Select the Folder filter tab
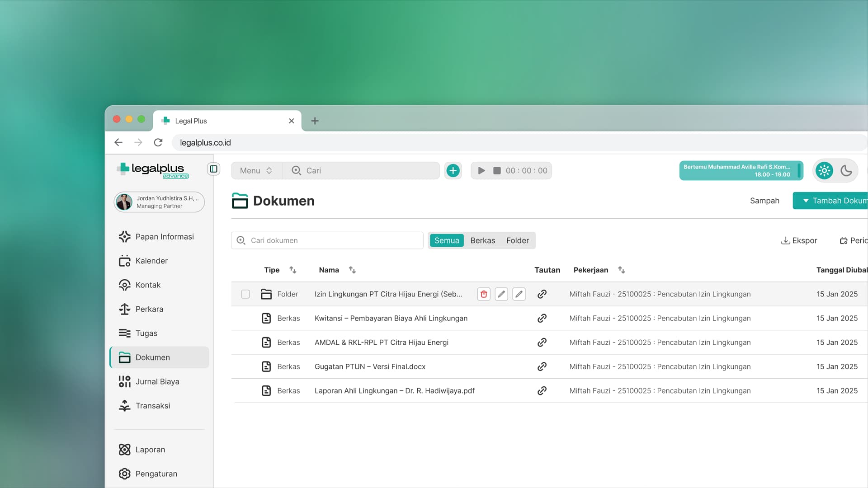 click(x=517, y=241)
